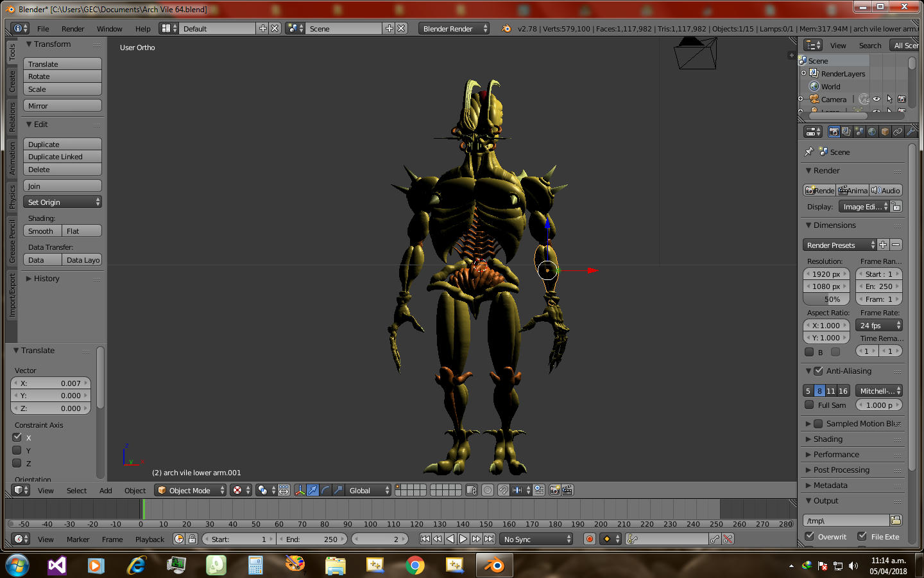924x578 pixels.
Task: Click the Duplicate Linked button
Action: 63,157
